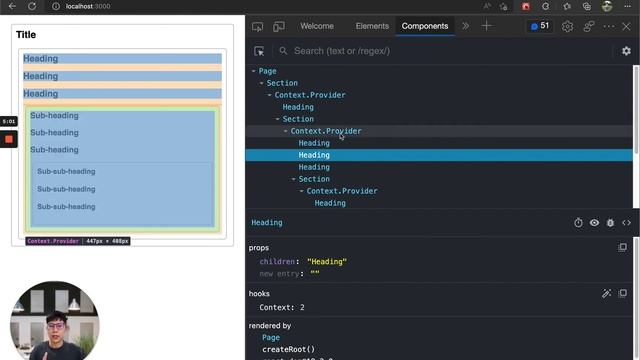This screenshot has height=360, width=640.
Task: Go back using browser back arrow
Action: click(12, 6)
